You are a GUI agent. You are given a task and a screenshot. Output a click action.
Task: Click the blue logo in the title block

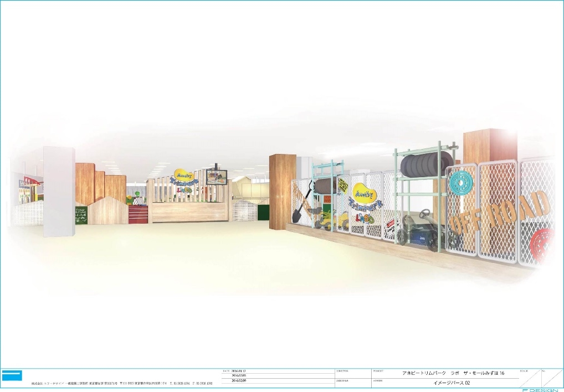(11, 376)
